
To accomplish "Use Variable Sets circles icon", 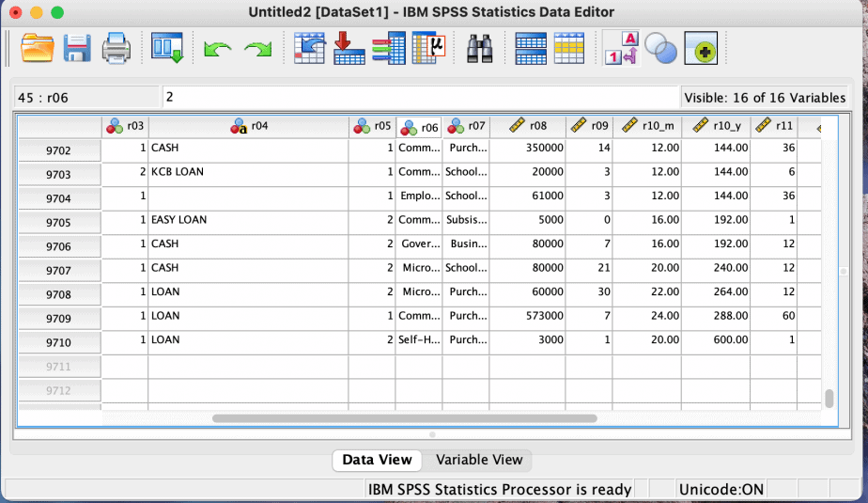I will (661, 49).
